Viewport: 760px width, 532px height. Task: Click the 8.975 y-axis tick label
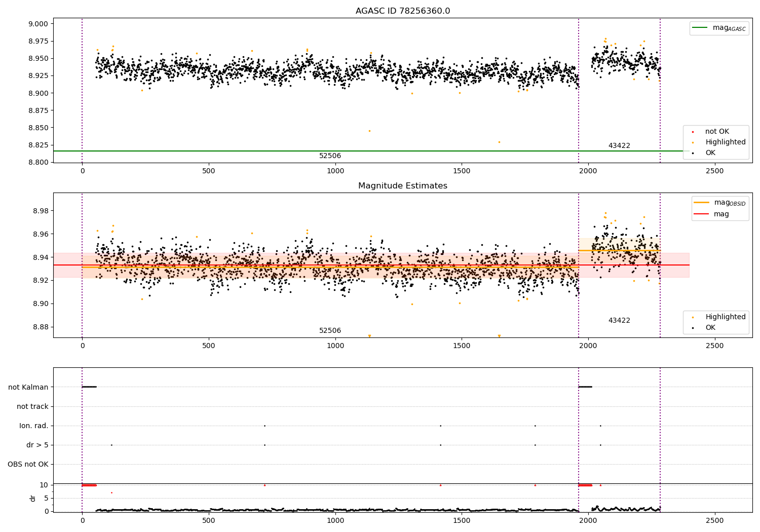[x=38, y=41]
